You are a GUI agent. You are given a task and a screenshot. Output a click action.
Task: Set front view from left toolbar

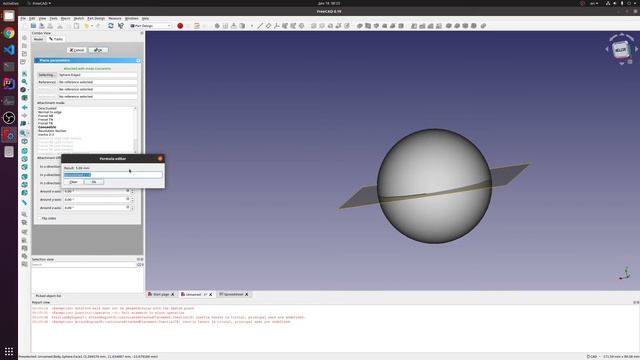(x=24, y=151)
